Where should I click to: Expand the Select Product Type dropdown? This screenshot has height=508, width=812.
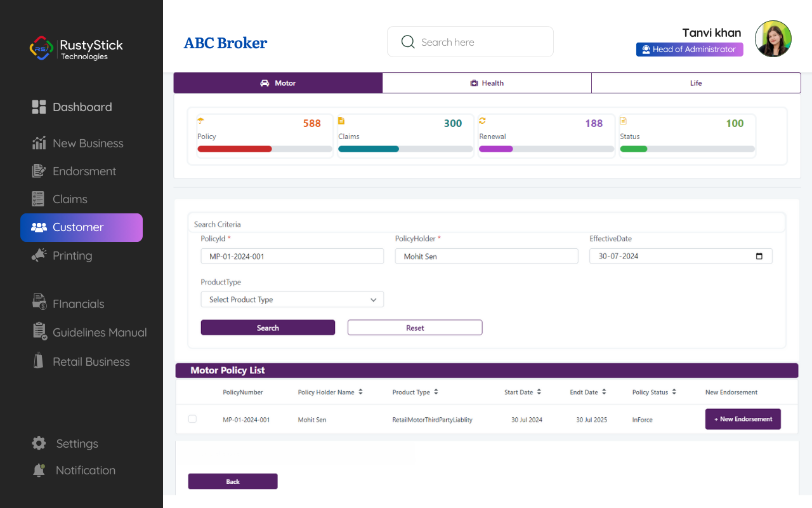pos(292,299)
